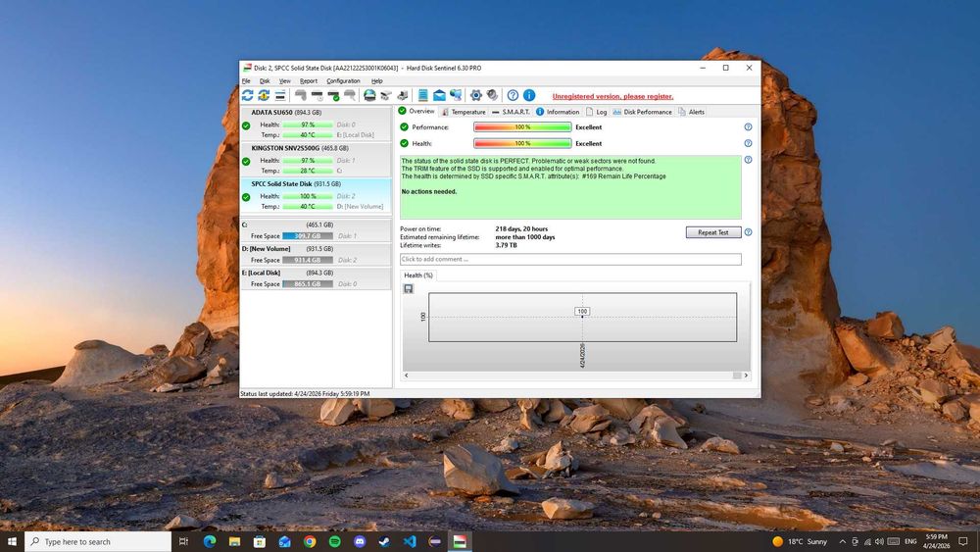The height and width of the screenshot is (552, 980).
Task: Open the Configuration menu
Action: click(x=343, y=81)
